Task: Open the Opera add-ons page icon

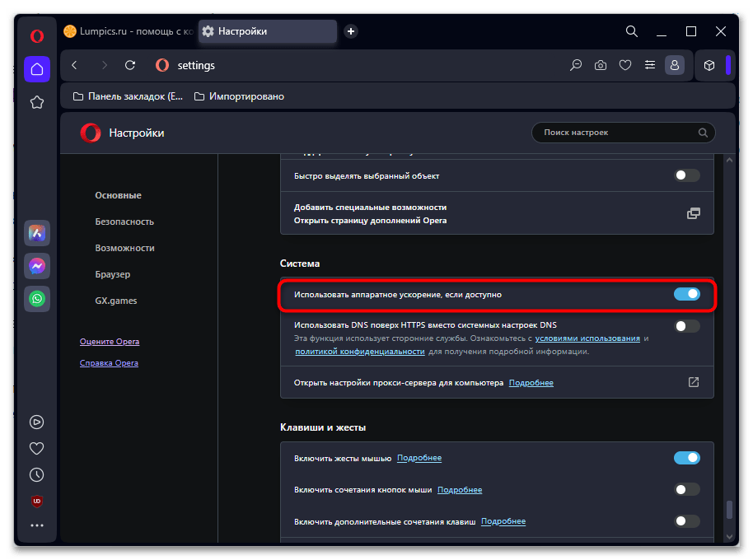Action: click(x=693, y=213)
